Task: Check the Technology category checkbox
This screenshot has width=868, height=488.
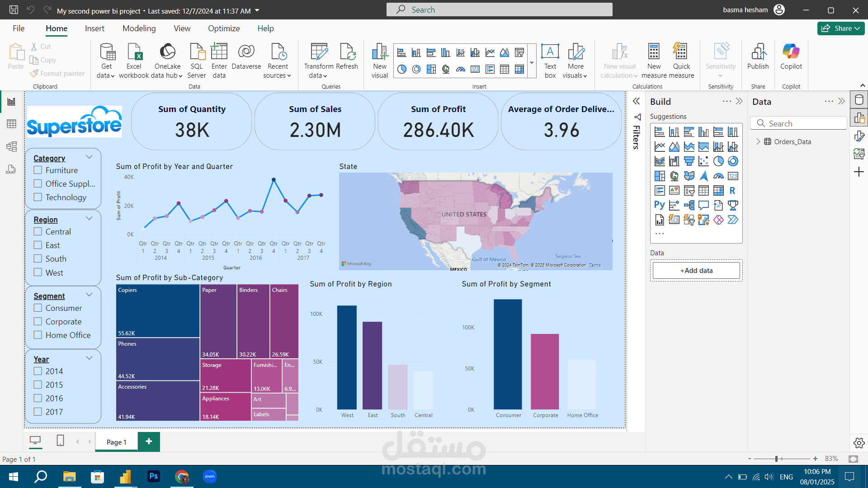Action: (38, 197)
